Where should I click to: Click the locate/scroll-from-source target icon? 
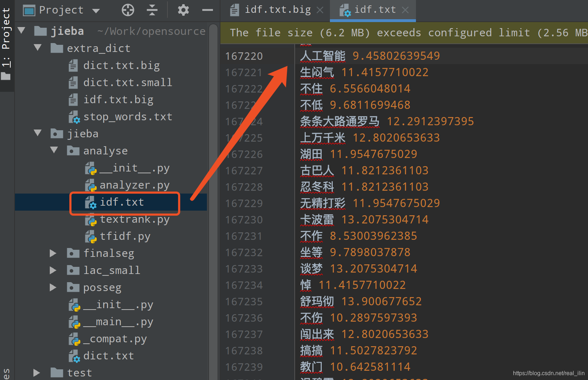pos(128,10)
